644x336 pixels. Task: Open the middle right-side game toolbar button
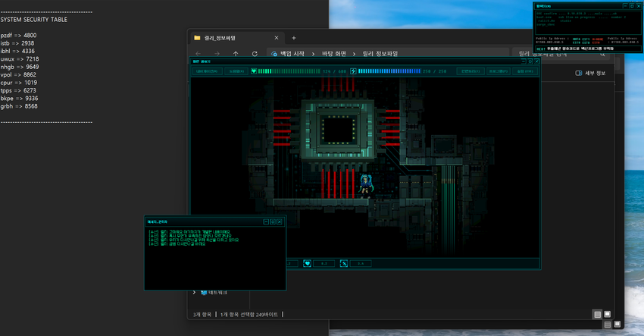point(499,71)
